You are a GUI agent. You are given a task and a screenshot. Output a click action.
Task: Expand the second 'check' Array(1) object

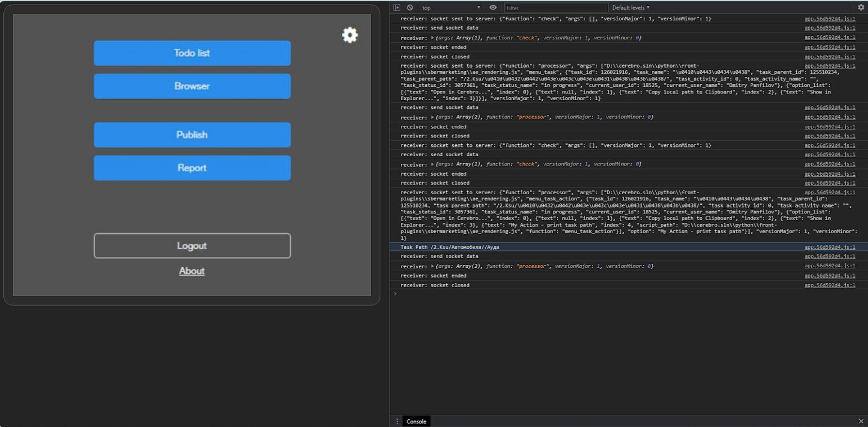click(x=432, y=164)
